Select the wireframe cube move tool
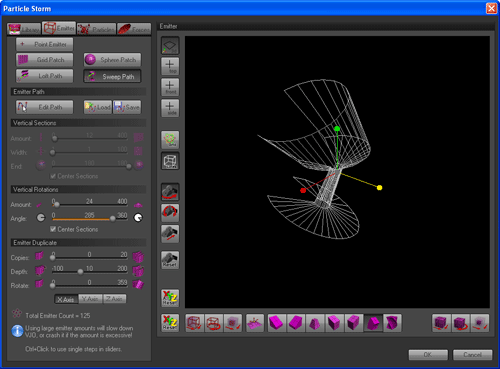500x369 pixels. 195,323
